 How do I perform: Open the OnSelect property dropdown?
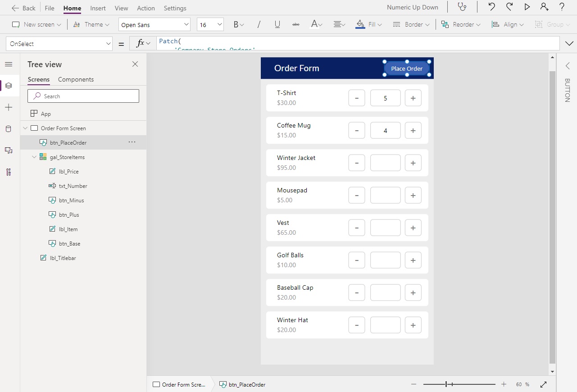click(x=59, y=44)
